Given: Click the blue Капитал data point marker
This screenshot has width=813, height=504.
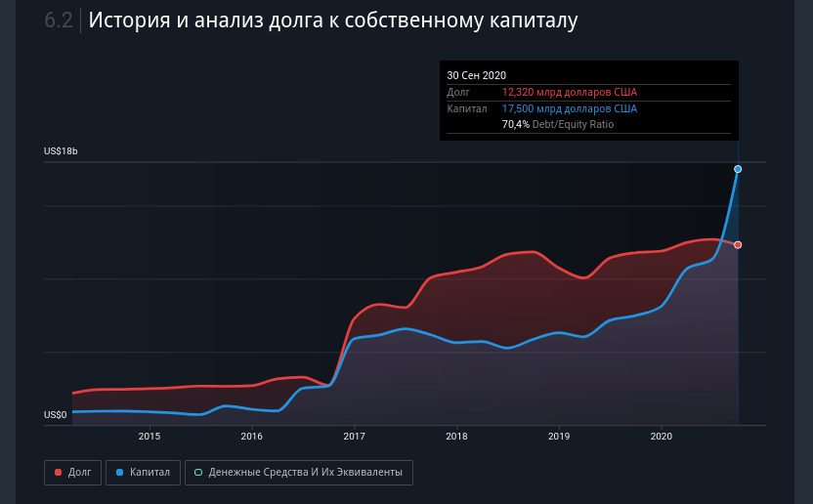Looking at the screenshot, I should point(738,169).
